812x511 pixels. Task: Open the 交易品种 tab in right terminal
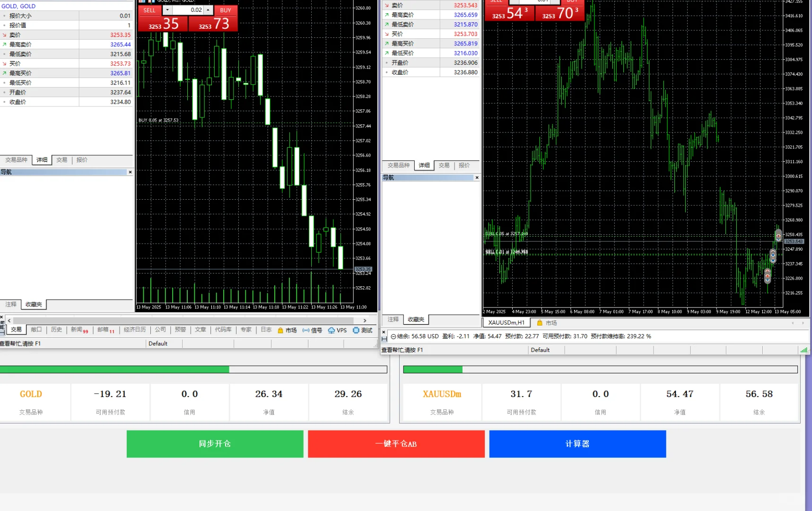pyautogui.click(x=399, y=166)
